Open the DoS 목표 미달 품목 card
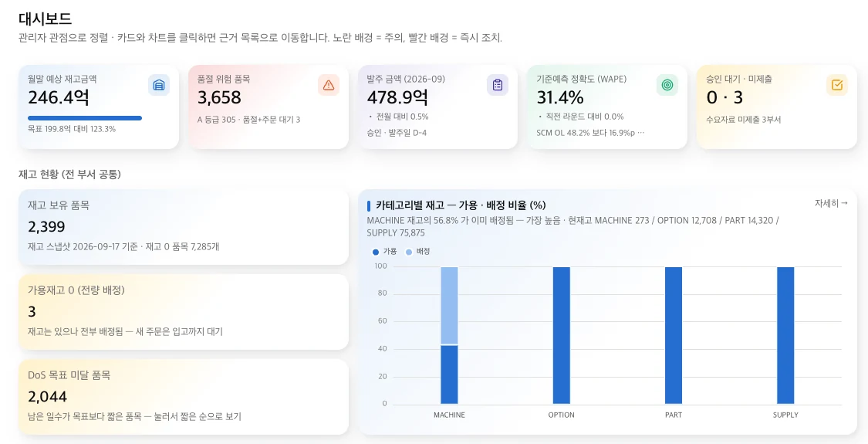This screenshot has width=868, height=444. click(184, 397)
